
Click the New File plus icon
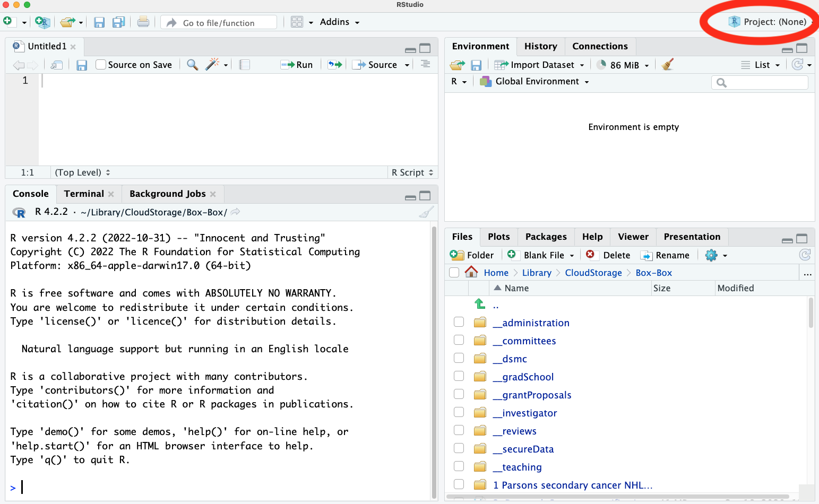[x=8, y=22]
